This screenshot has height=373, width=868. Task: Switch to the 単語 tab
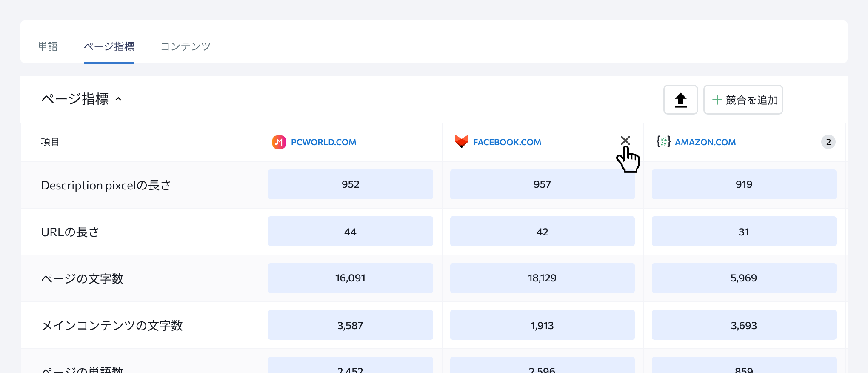click(48, 46)
